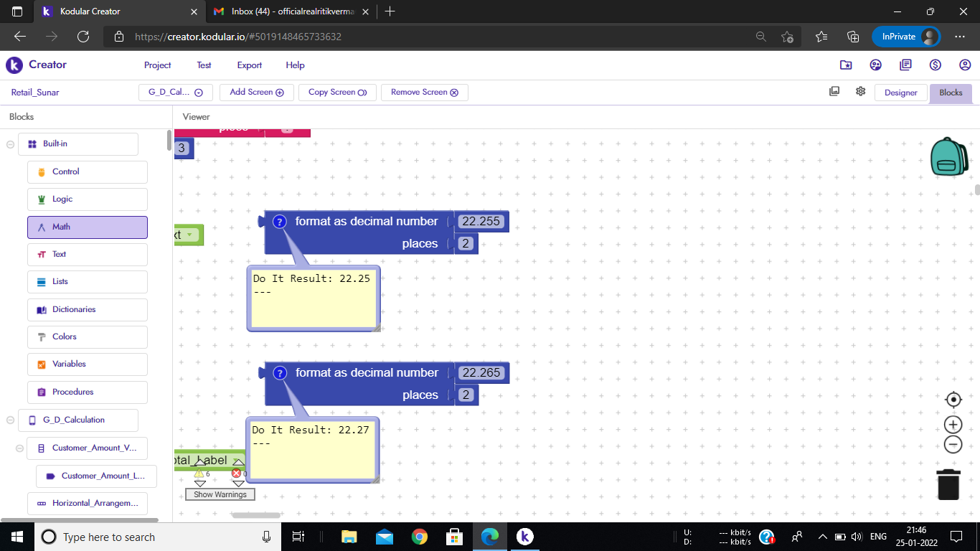
Task: Click the yellow warning triangle indicator
Action: click(x=199, y=474)
